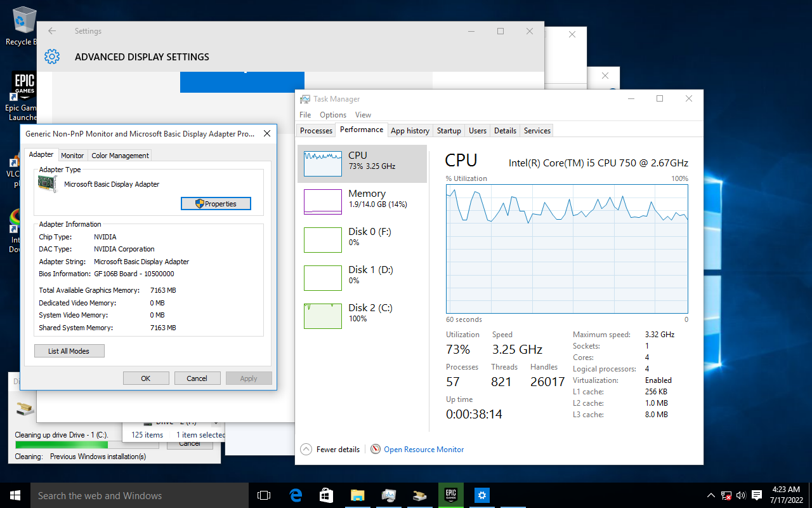Open Resource Monitor link
Screen dimensions: 812x508
(x=424, y=450)
